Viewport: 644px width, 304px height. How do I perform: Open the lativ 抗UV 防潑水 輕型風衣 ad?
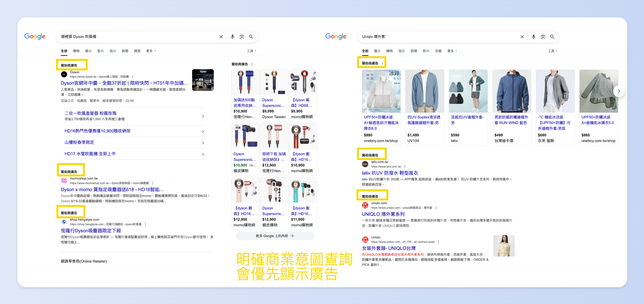pos(390,173)
